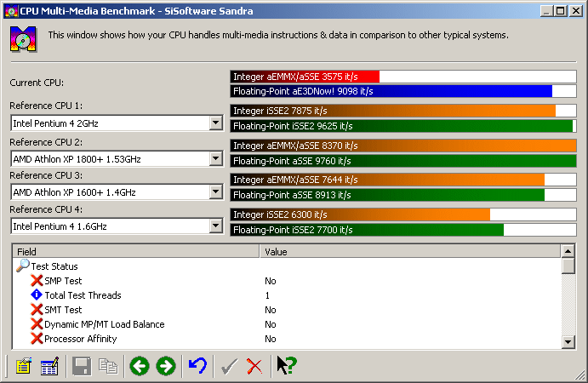Click Integer aEMMX/aSSE 8370 it/s bar
This screenshot has height=383, width=588.
[x=403, y=146]
